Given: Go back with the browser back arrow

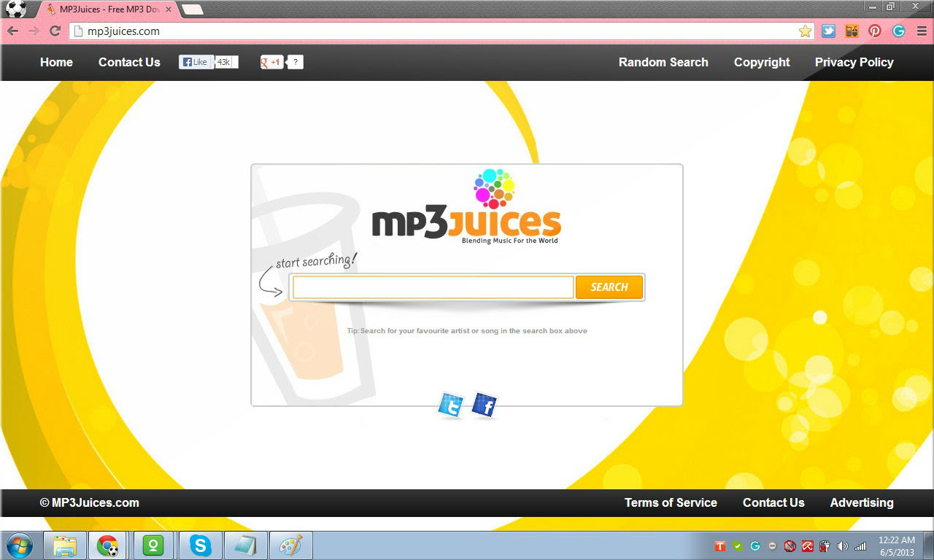Looking at the screenshot, I should (x=12, y=31).
